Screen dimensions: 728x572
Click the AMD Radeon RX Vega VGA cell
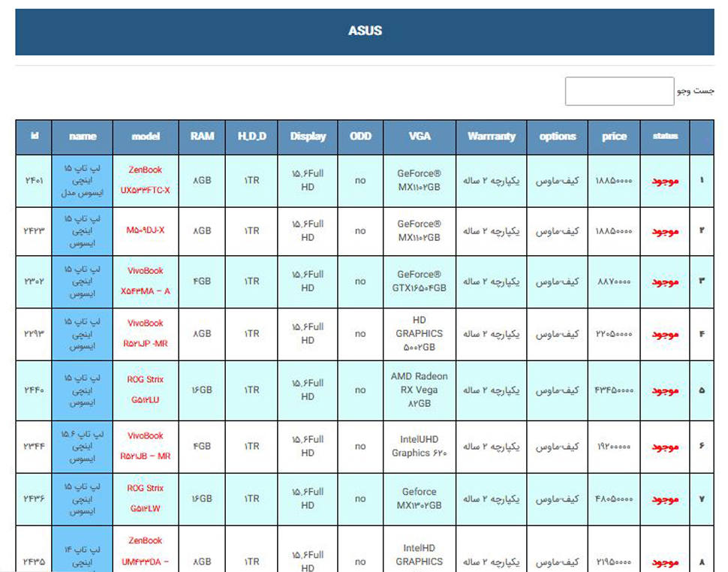(420, 390)
